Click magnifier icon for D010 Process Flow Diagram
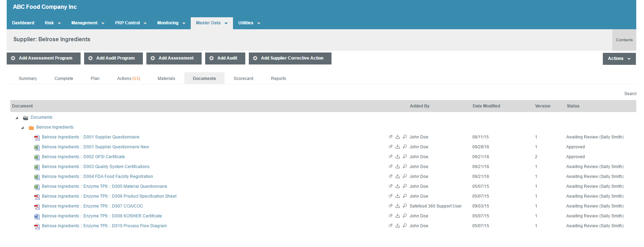 [405, 226]
